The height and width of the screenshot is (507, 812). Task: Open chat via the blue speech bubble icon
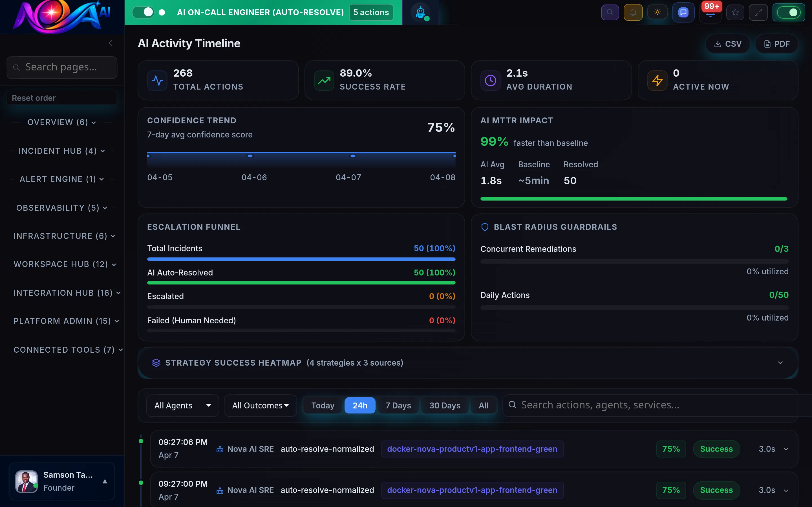click(683, 12)
